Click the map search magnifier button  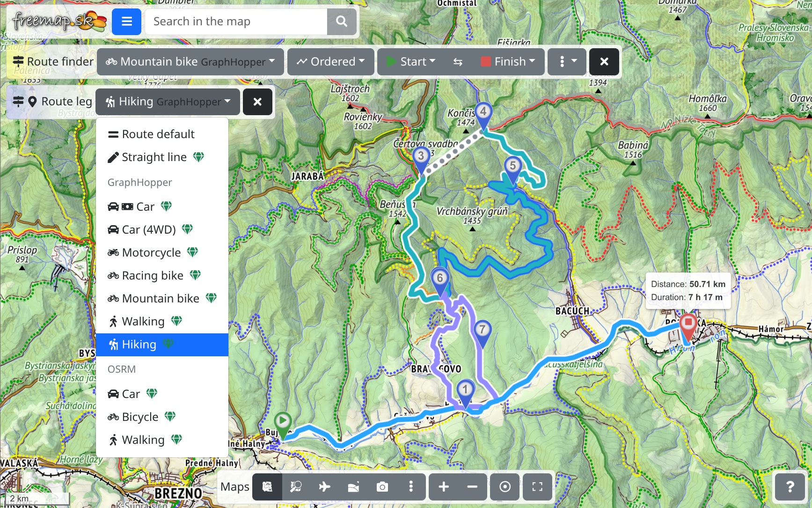tap(342, 22)
